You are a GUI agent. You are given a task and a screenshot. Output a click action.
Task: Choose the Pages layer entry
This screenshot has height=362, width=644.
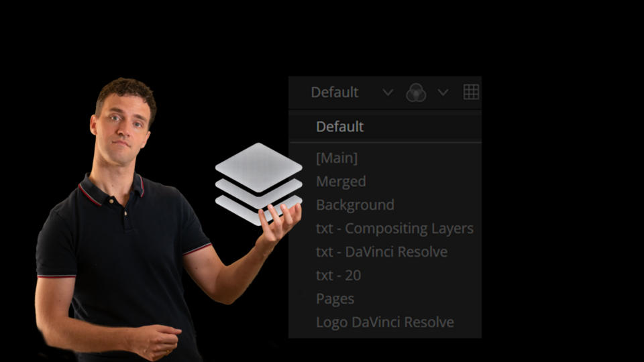point(335,299)
